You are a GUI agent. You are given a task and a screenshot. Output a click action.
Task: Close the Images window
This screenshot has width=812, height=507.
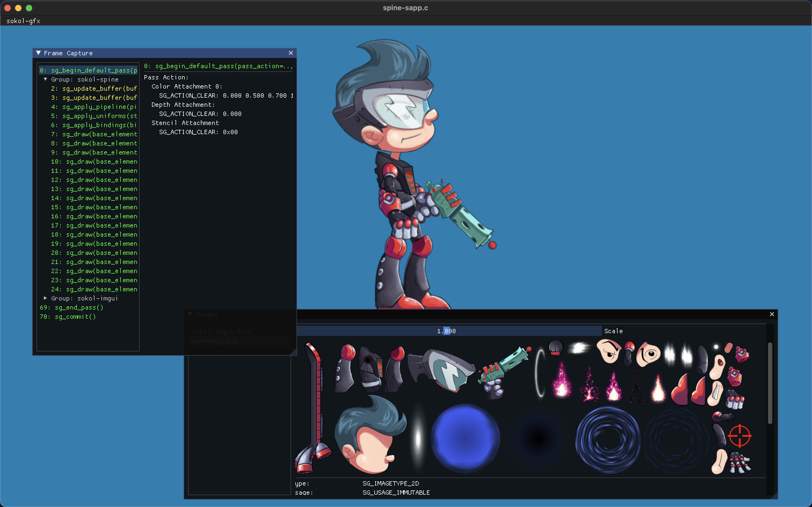pyautogui.click(x=772, y=314)
